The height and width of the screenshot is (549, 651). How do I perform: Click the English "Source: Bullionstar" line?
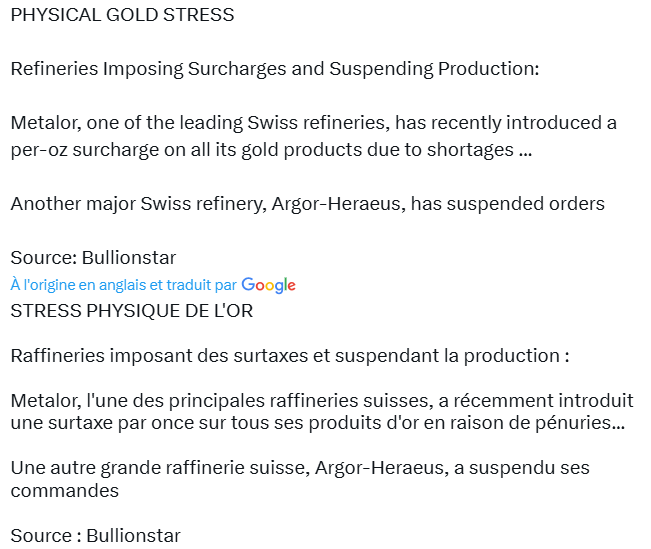[93, 258]
